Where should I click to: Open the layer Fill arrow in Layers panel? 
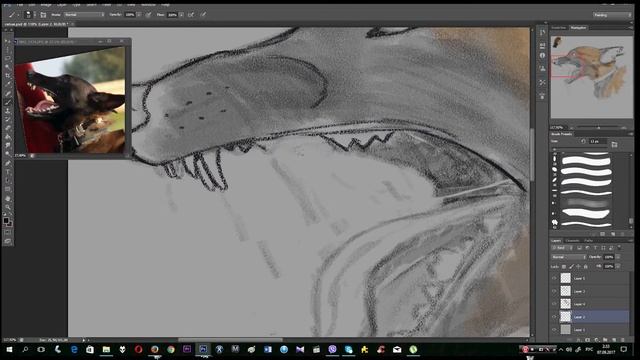tap(618, 267)
